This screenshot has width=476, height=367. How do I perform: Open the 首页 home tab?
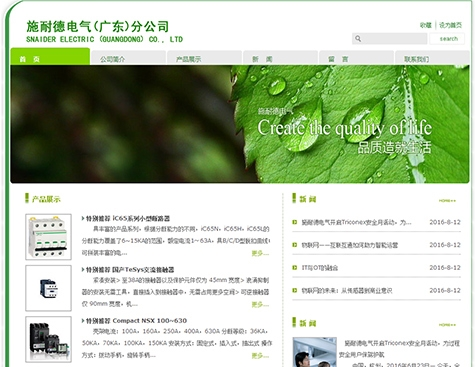pos(50,57)
